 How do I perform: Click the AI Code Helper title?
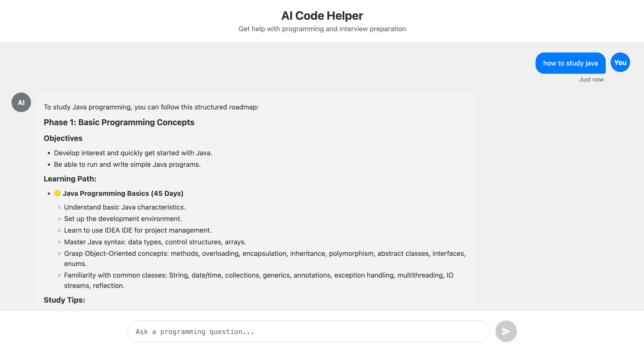[322, 16]
